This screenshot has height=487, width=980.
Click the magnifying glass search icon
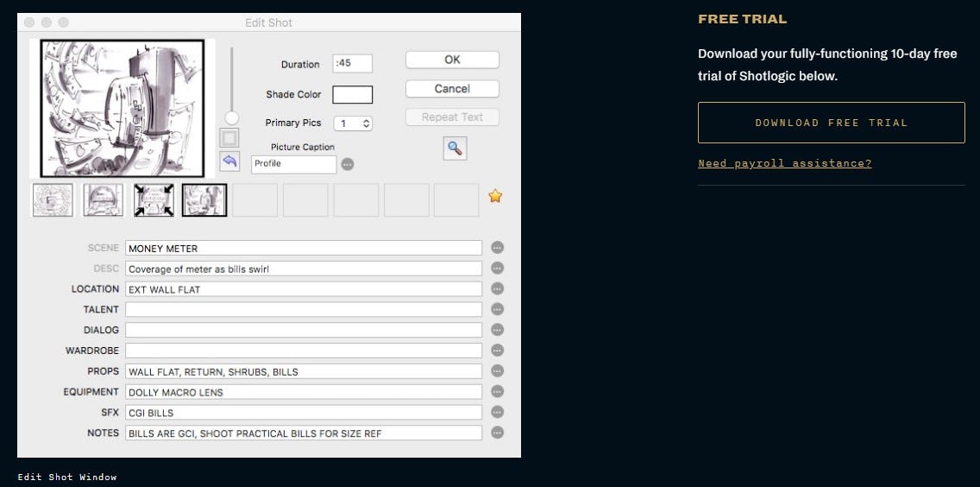pos(455,149)
